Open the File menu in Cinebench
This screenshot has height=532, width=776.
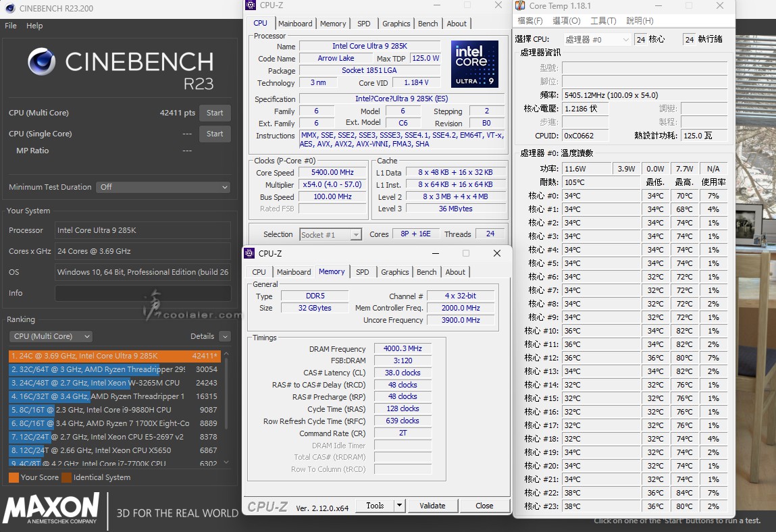11,26
